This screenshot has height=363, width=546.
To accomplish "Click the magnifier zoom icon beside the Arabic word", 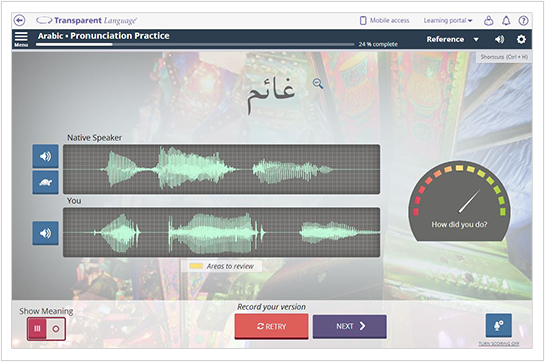I will coord(318,84).
